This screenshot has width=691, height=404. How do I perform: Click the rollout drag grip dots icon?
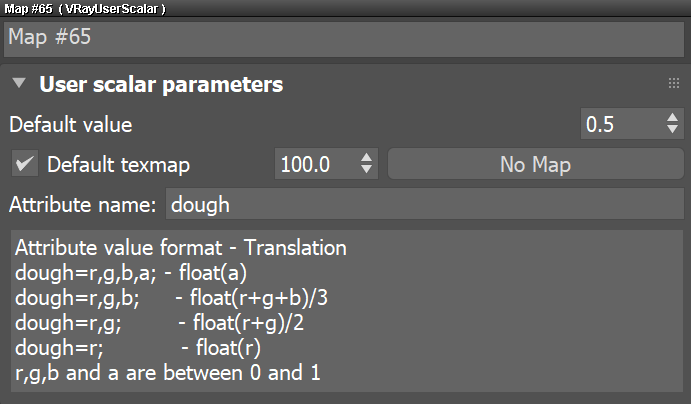tap(673, 84)
